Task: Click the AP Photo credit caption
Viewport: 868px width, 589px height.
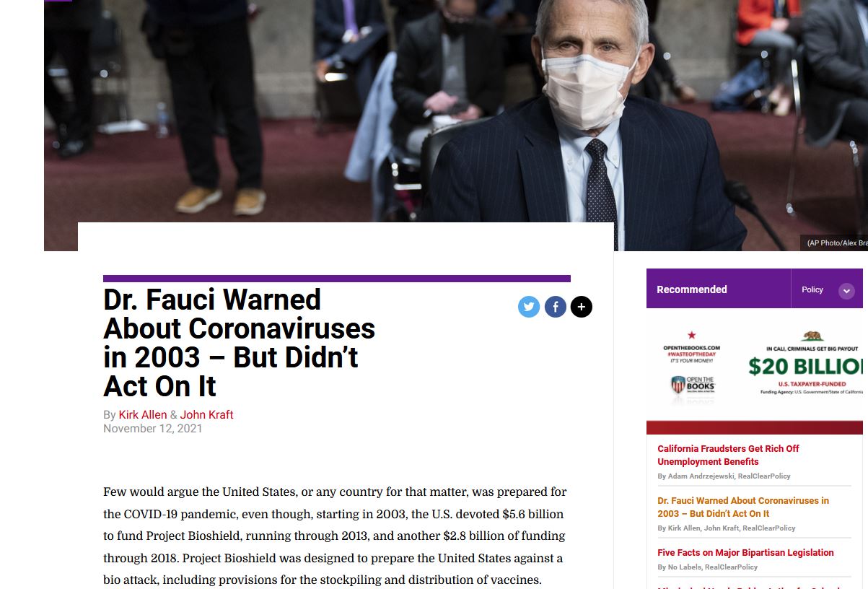Action: (837, 243)
